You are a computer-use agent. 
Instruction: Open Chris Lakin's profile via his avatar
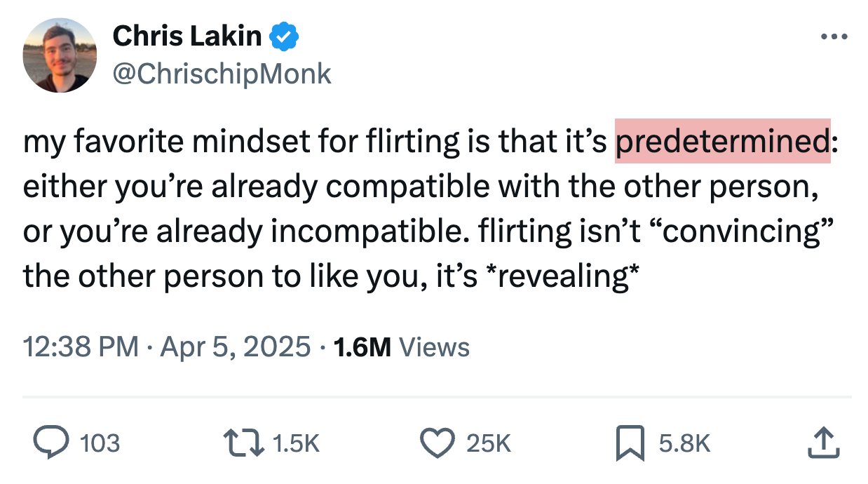pyautogui.click(x=60, y=54)
